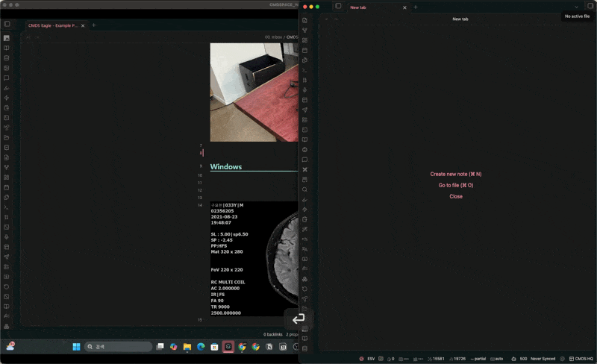Image resolution: width=597 pixels, height=364 pixels.
Task: Close the CMDS Eagle tab
Action: tap(83, 25)
